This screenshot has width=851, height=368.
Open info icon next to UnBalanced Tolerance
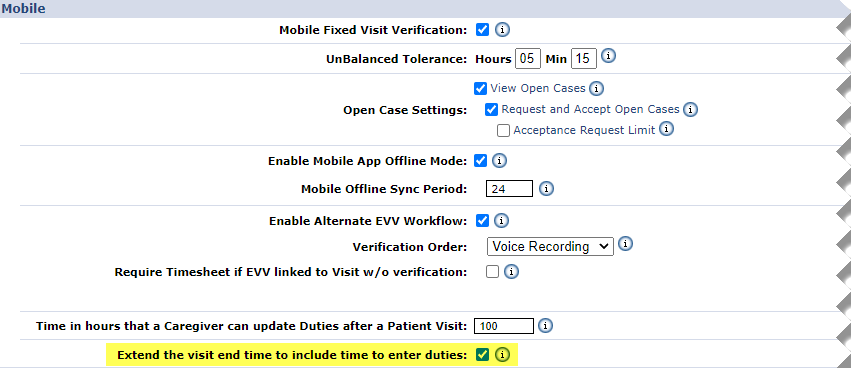click(609, 56)
